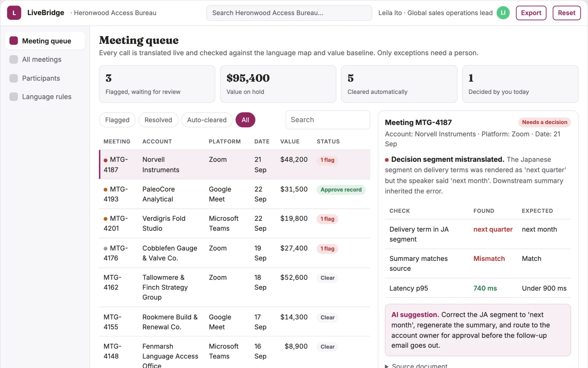Click the $95,400 Value on hold card

point(278,84)
